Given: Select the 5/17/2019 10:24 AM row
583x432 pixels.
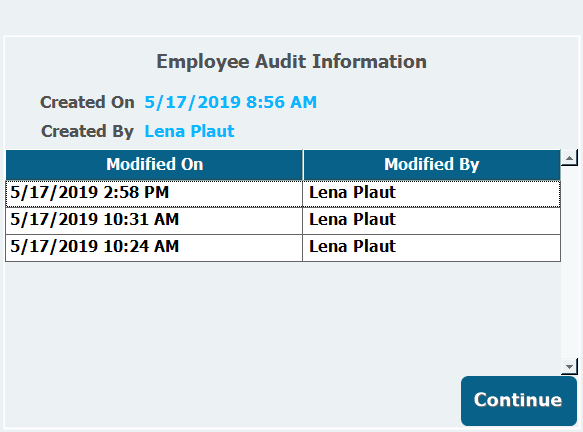Looking at the screenshot, I should click(283, 248).
